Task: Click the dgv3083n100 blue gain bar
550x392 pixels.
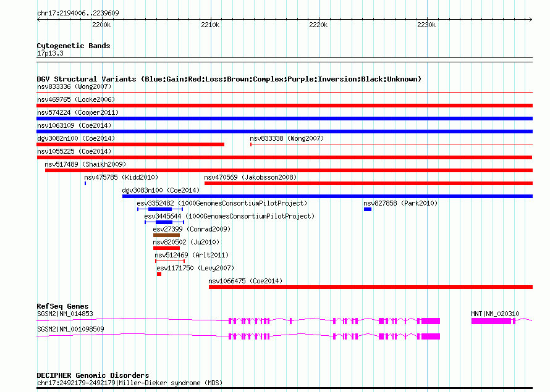Action: [328, 196]
